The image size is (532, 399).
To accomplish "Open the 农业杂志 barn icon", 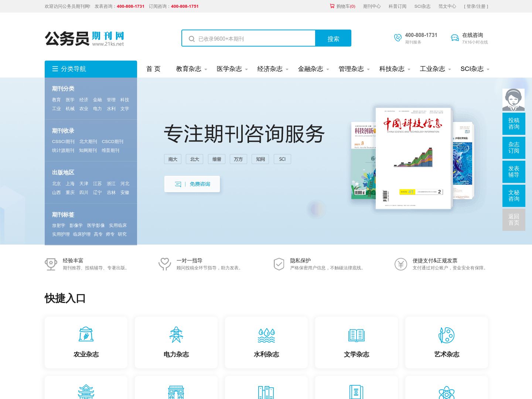I will tap(86, 335).
